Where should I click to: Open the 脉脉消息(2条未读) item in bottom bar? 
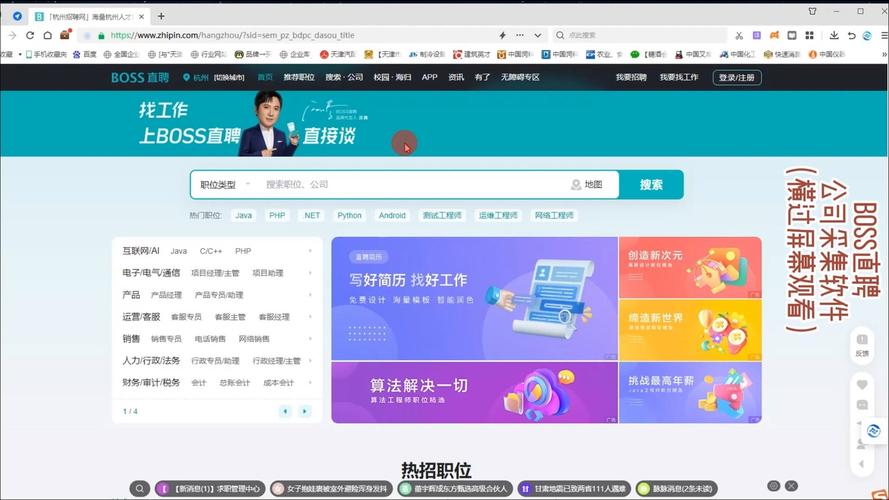tap(677, 488)
